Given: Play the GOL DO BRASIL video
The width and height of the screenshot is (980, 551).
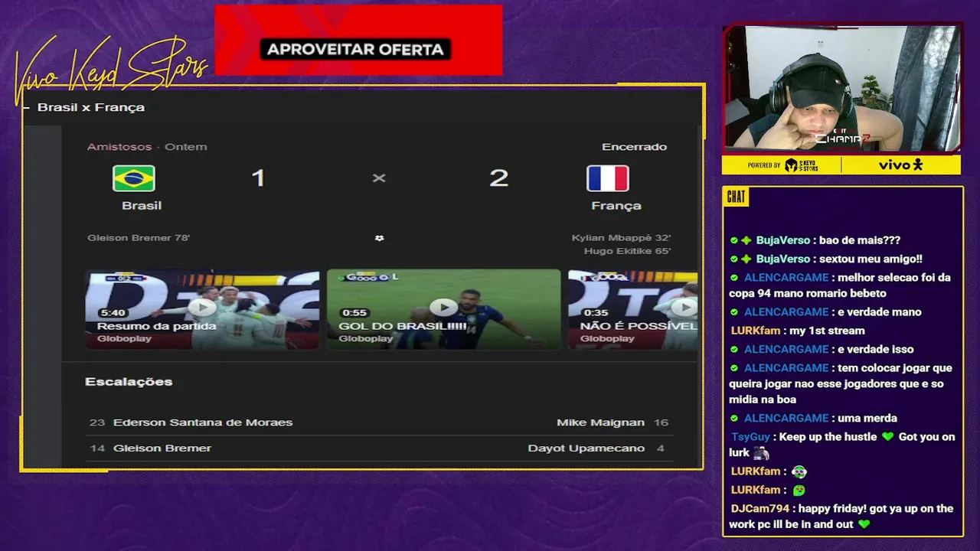Looking at the screenshot, I should click(444, 309).
